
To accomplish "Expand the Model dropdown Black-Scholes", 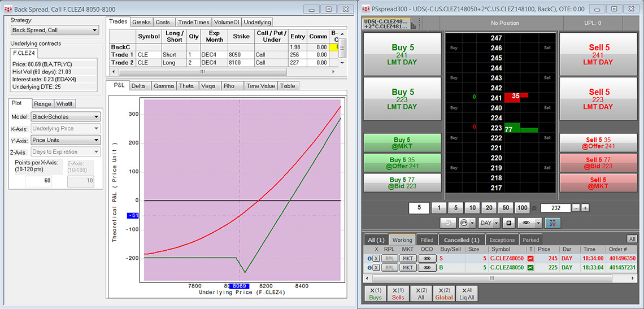I will [66, 117].
